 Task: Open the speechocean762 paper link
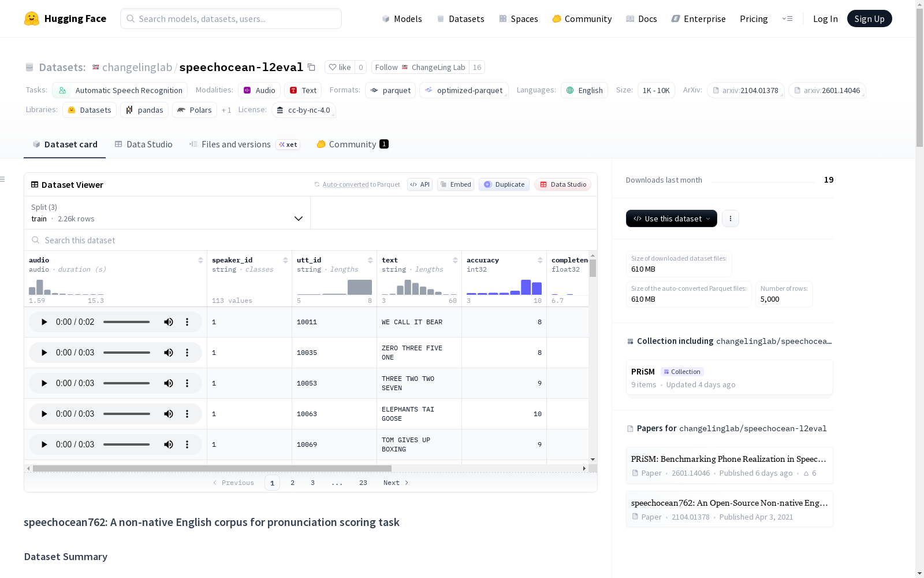(x=729, y=509)
